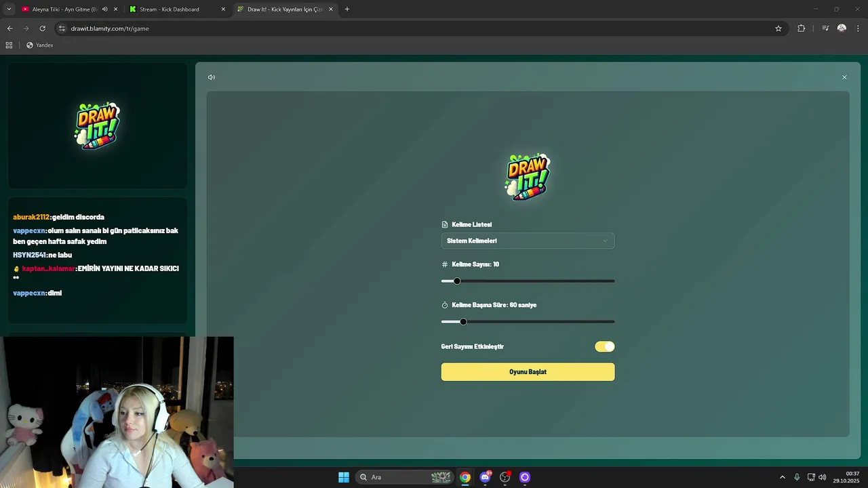Mute the audio on the YouTube tab
Screen dimensions: 868x488
click(104, 9)
